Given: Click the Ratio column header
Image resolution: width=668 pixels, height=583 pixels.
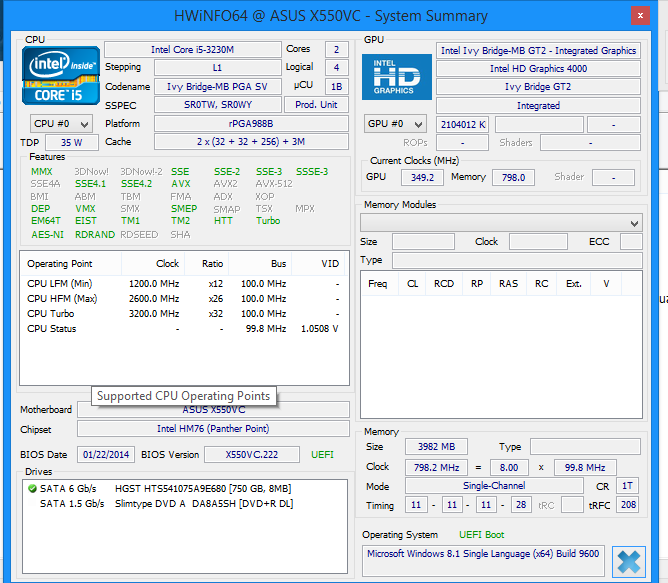Looking at the screenshot, I should [x=207, y=264].
